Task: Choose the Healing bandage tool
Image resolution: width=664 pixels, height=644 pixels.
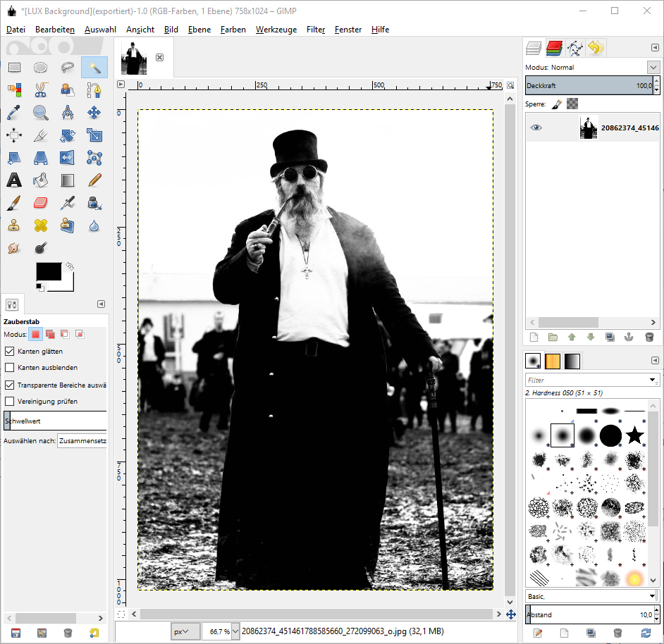Action: (41, 225)
